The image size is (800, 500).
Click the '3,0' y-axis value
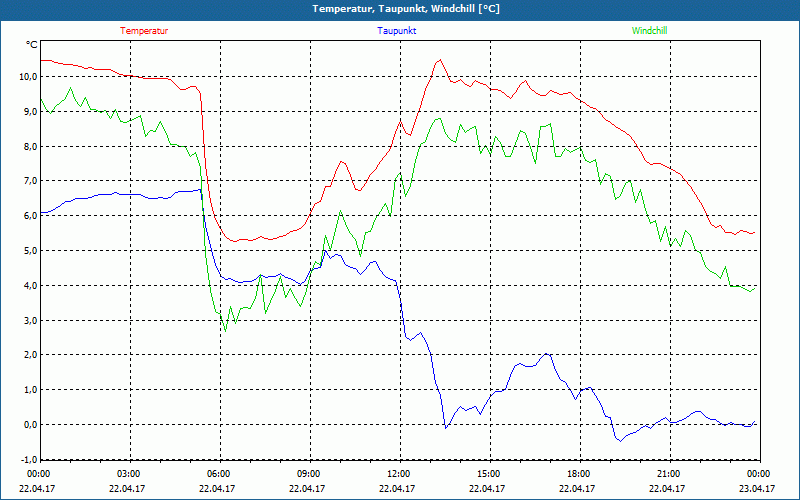tap(30, 320)
